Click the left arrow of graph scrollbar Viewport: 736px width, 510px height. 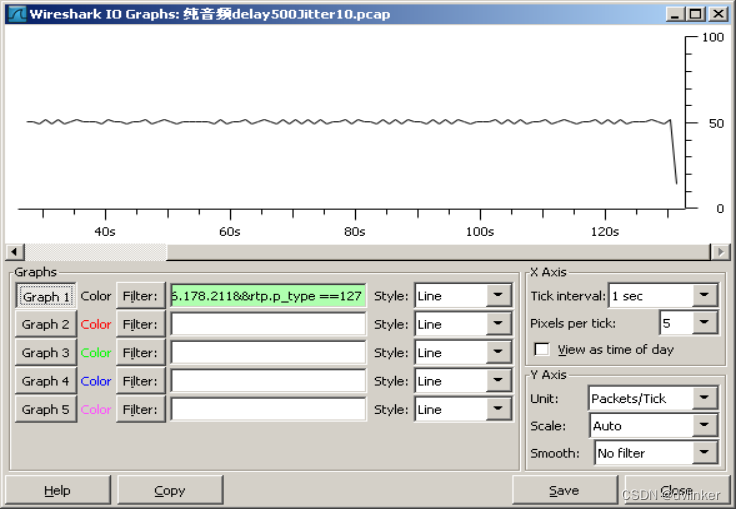click(15, 252)
